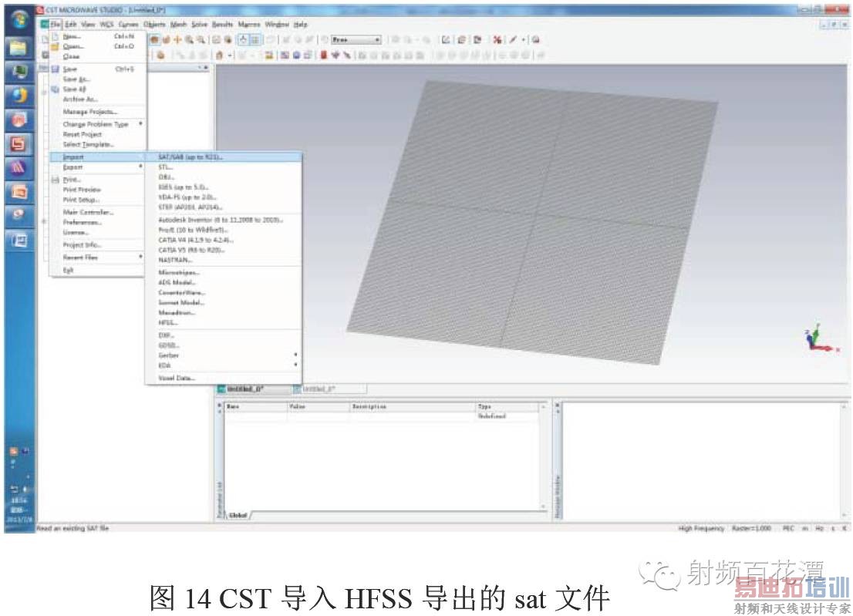
Task: Click the Raster=1.000 status bar entry
Action: (751, 528)
